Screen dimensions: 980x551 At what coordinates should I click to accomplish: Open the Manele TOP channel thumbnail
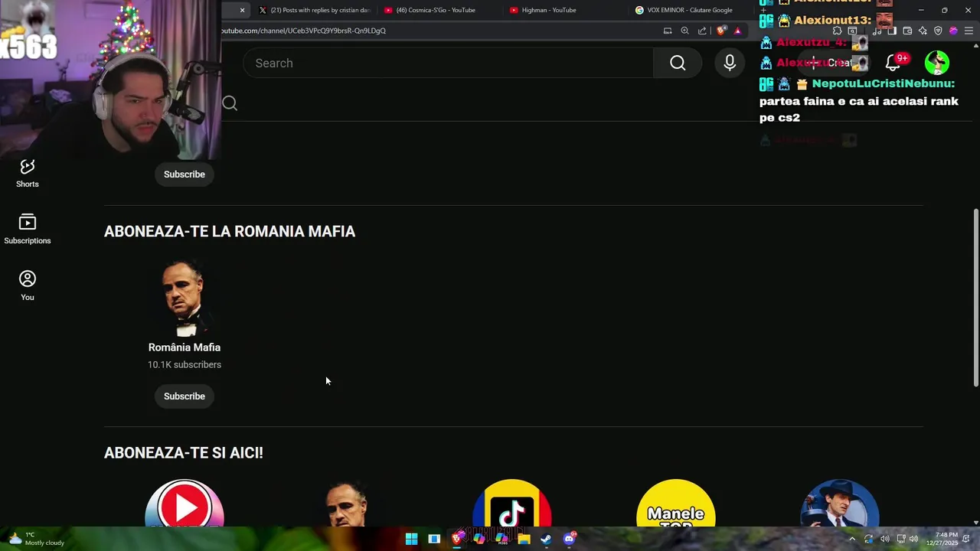tap(676, 504)
